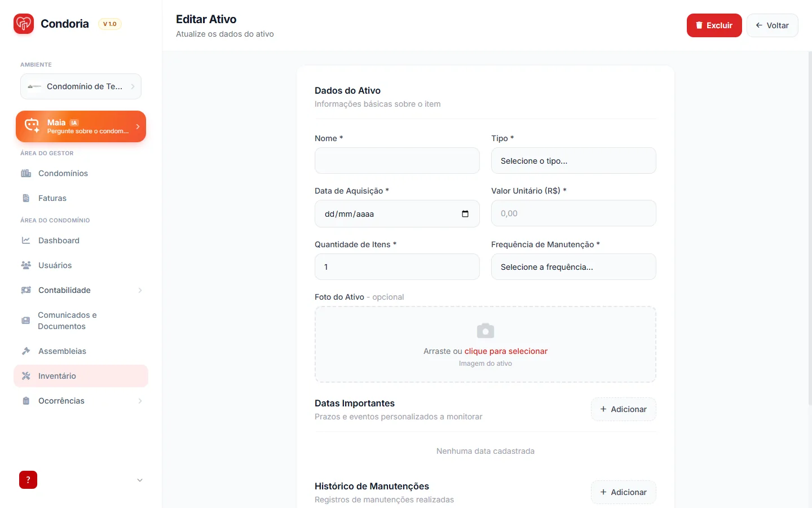
Task: Expand the bottom user menu chevron
Action: tap(140, 480)
